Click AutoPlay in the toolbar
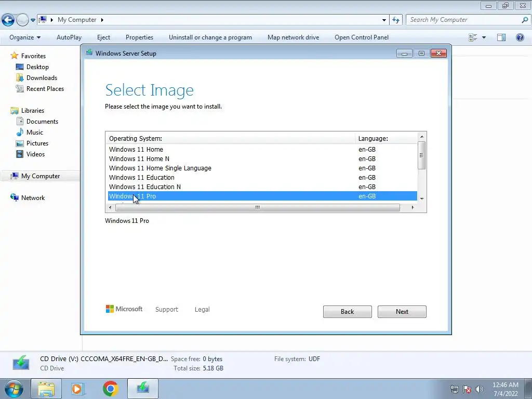The height and width of the screenshot is (399, 532). pos(69,37)
